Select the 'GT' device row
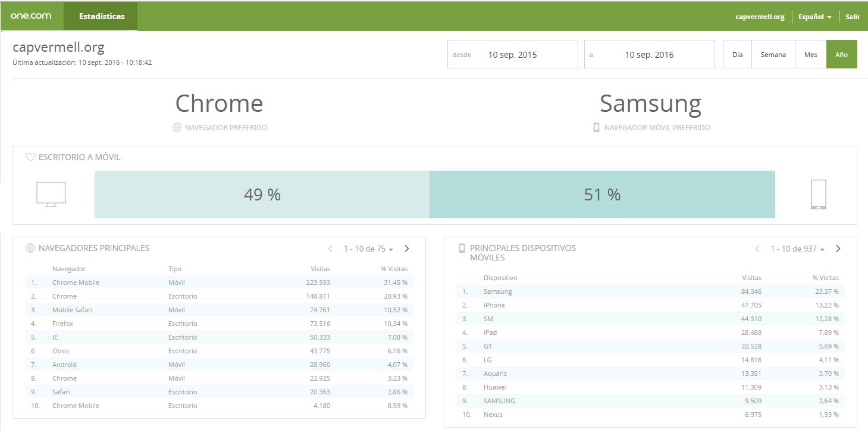 650,346
